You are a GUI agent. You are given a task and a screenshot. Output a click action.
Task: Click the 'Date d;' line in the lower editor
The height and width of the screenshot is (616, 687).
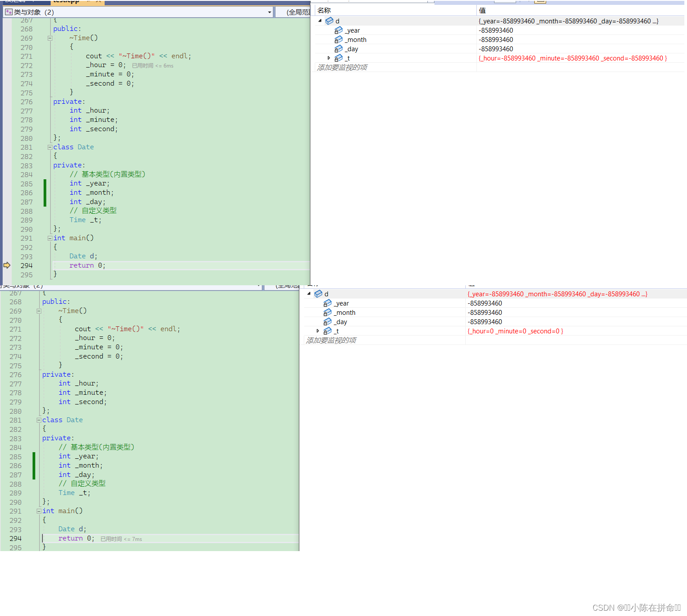coord(72,529)
